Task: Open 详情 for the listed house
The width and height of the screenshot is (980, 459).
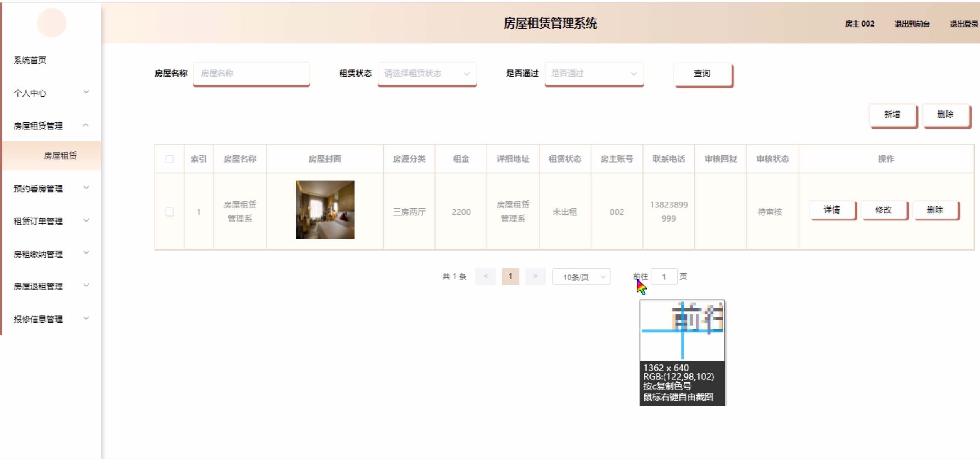Action: tap(832, 210)
